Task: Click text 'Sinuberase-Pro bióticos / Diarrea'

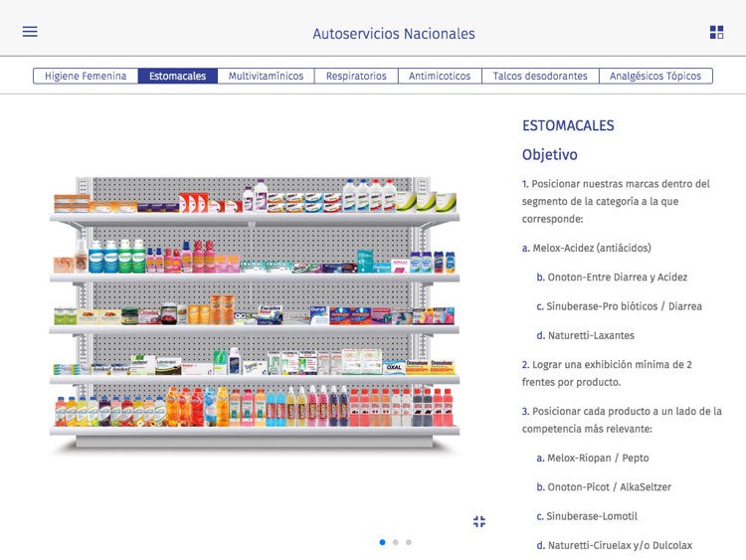Action: (x=625, y=306)
